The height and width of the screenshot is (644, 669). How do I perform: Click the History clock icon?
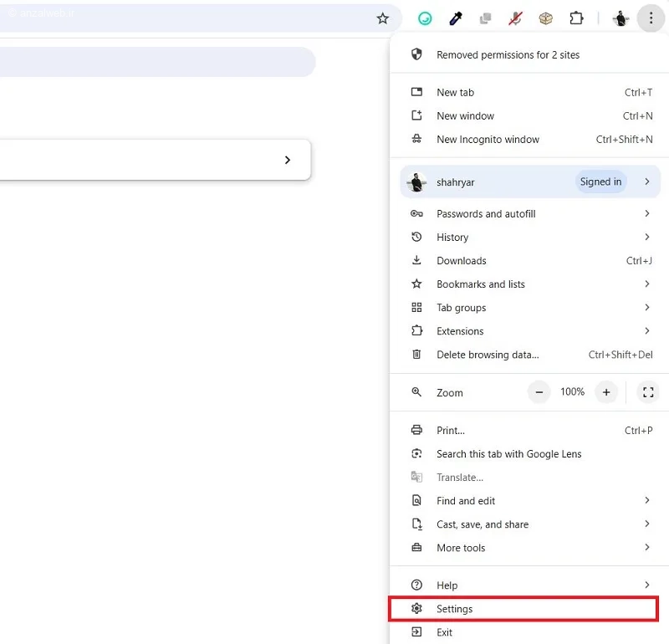pyautogui.click(x=416, y=237)
